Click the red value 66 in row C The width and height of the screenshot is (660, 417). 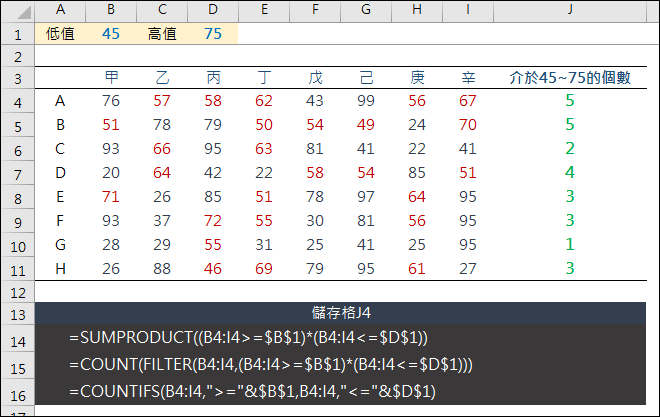click(x=162, y=149)
